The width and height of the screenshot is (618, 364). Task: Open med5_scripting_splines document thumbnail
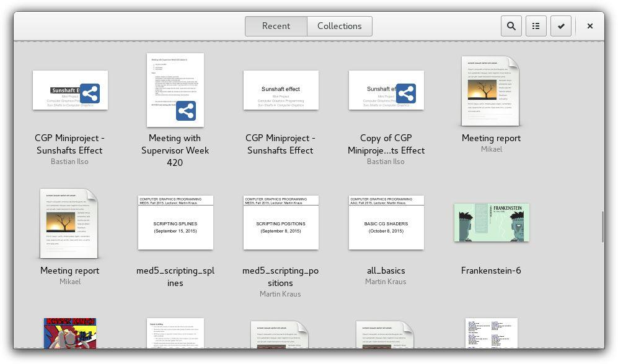(x=175, y=222)
